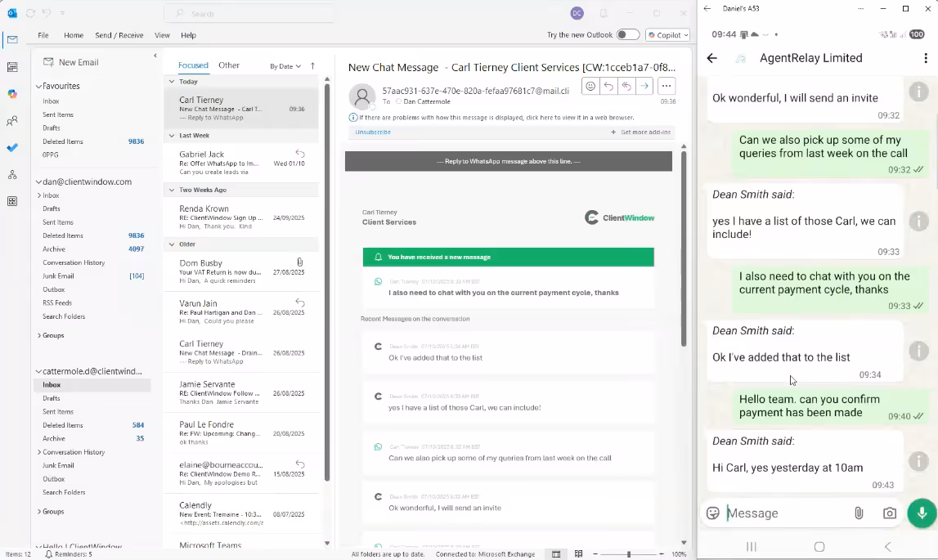Click the back arrow in Daniel's A53 window
This screenshot has height=560, width=938.
pos(707,8)
